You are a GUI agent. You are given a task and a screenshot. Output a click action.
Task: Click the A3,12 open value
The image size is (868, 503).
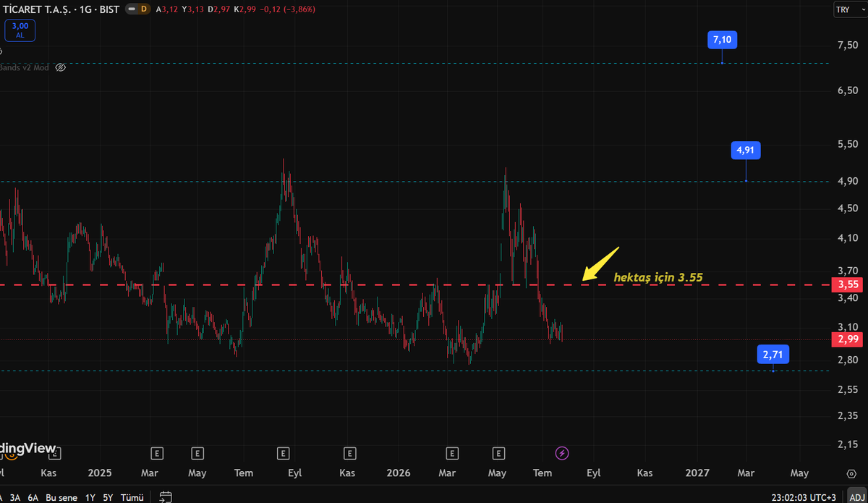coord(168,9)
